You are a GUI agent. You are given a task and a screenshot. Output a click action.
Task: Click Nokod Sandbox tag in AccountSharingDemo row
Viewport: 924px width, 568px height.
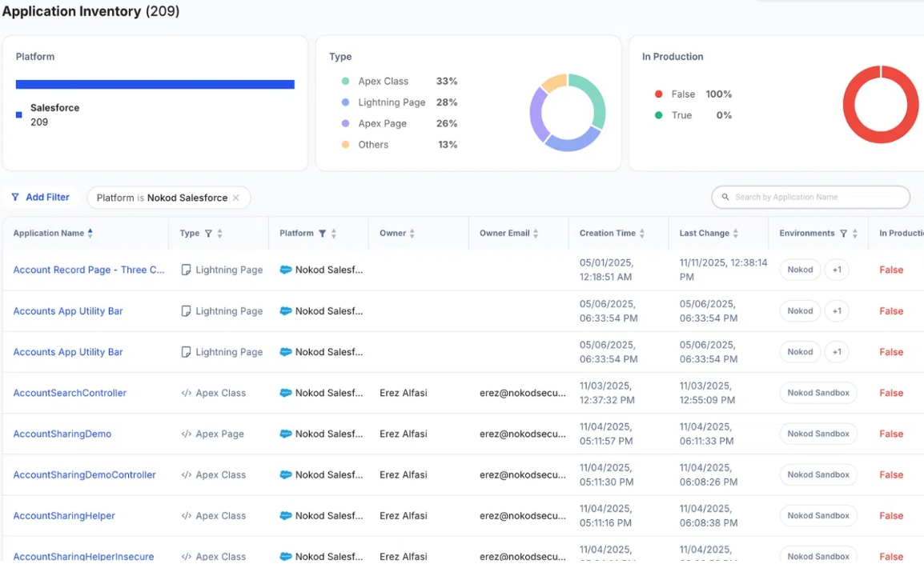point(818,434)
